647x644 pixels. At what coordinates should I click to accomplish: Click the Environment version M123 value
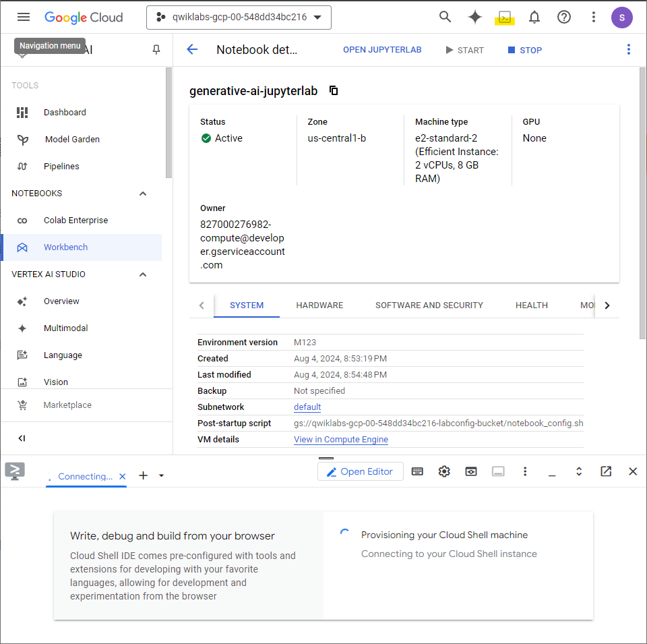click(x=305, y=342)
